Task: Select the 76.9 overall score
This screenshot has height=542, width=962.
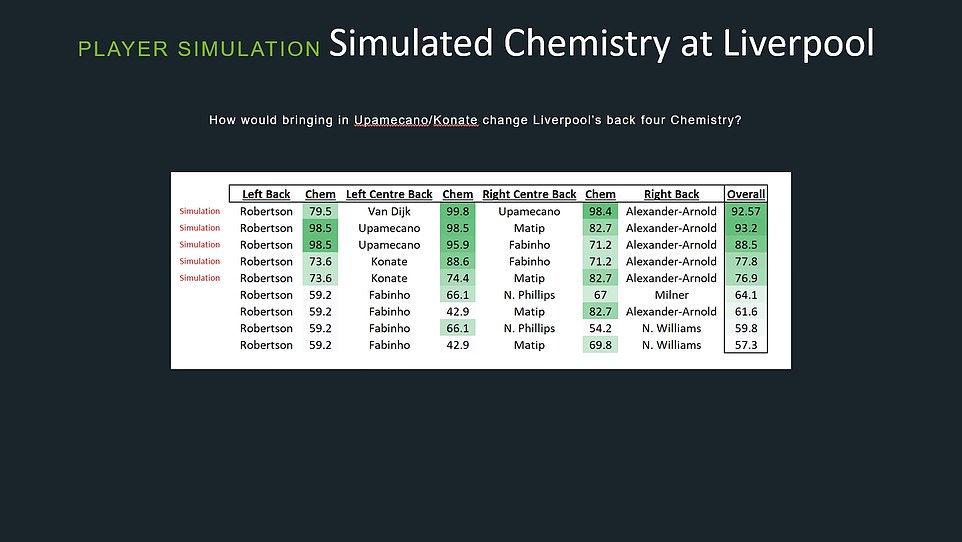Action: click(746, 278)
